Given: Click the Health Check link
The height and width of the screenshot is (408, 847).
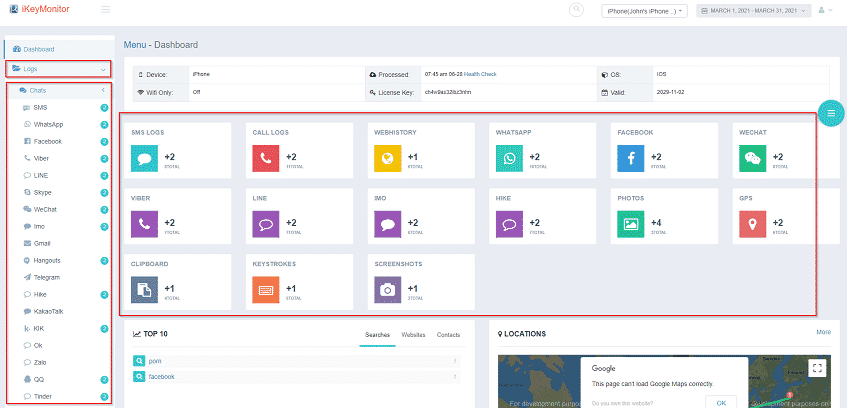Looking at the screenshot, I should (480, 74).
